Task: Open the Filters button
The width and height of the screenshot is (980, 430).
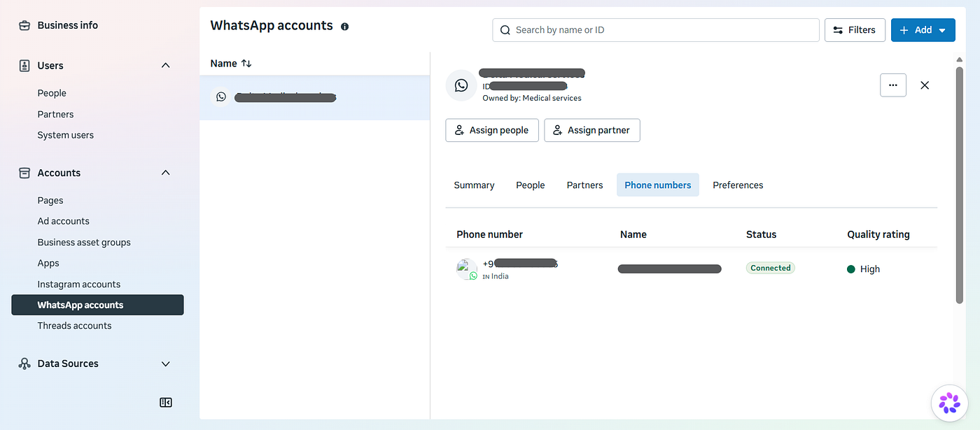Action: pyautogui.click(x=855, y=30)
